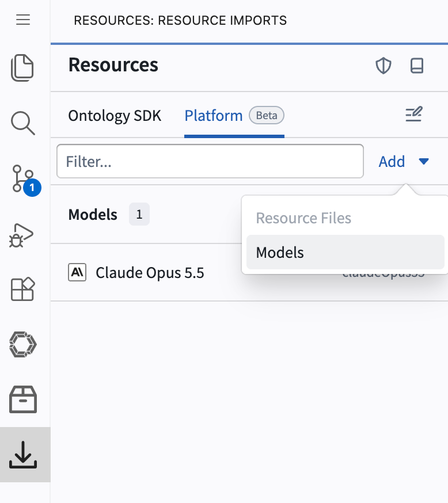Click the Models count badge 1
The image size is (448, 503).
tap(139, 214)
